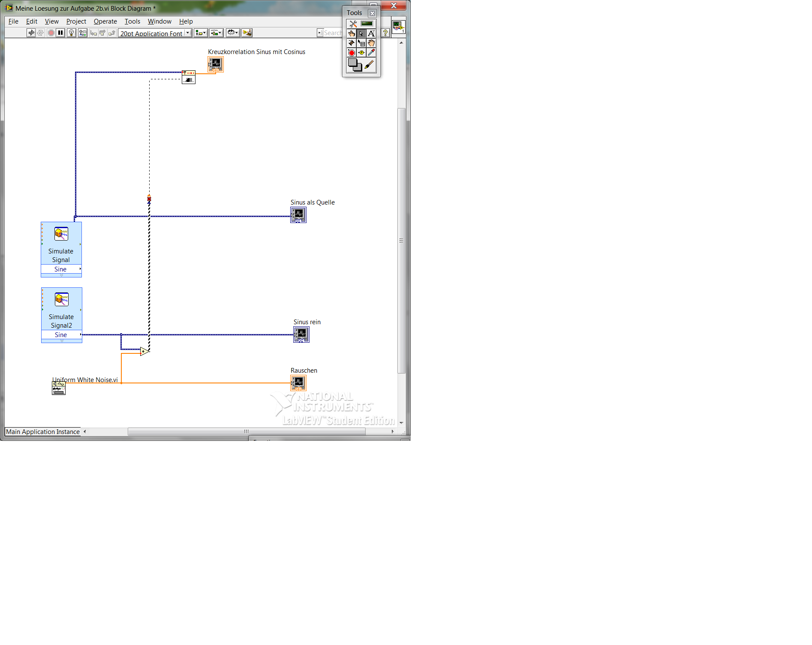Open the Distribute Objects dropdown
The height and width of the screenshot is (645, 812).
(217, 33)
